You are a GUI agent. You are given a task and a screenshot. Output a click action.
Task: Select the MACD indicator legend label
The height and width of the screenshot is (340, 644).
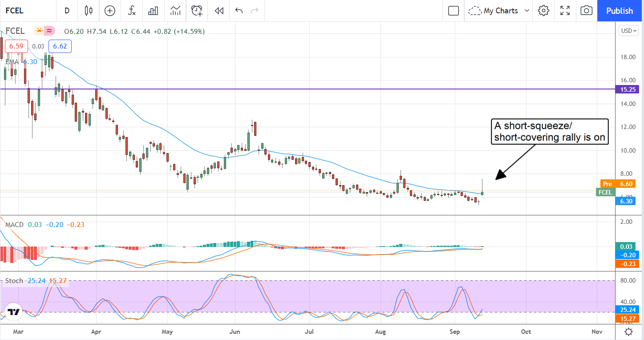tap(14, 225)
